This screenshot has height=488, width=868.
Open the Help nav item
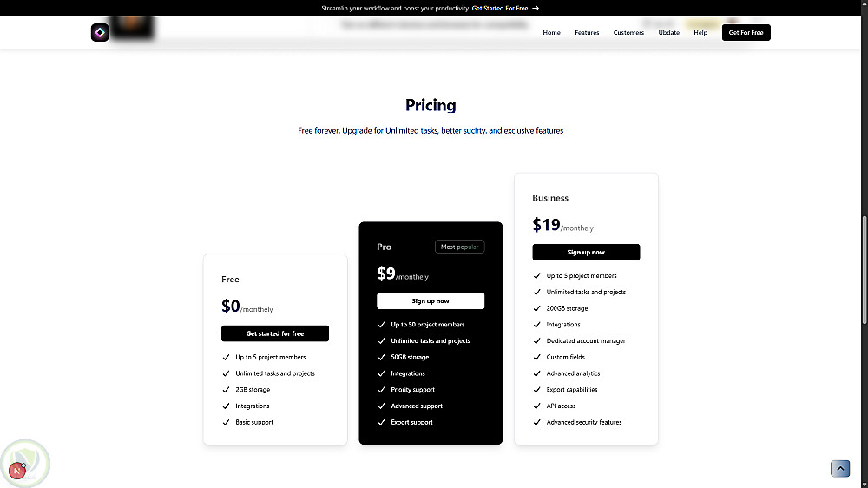700,33
